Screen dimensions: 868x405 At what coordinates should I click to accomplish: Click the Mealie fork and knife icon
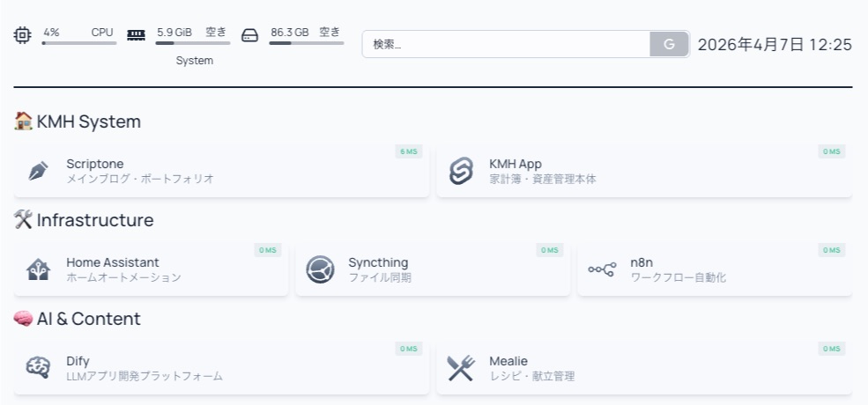(x=461, y=368)
